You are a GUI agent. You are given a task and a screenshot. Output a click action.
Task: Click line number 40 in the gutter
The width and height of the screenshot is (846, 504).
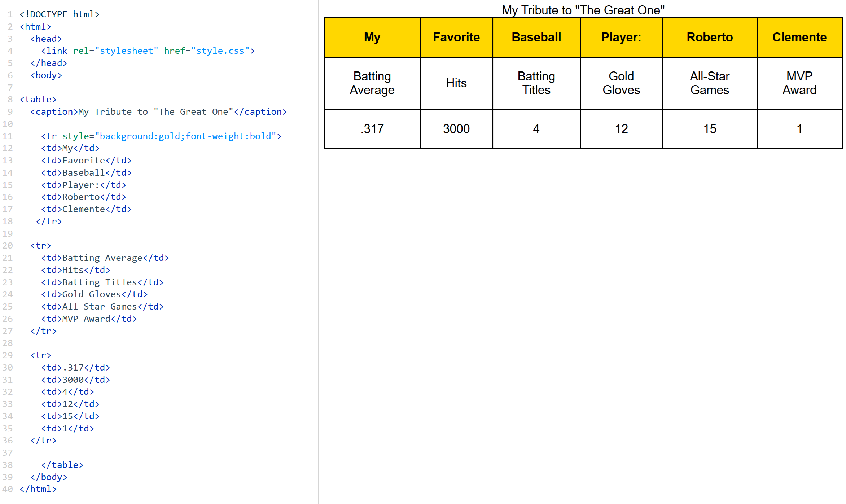(x=8, y=489)
